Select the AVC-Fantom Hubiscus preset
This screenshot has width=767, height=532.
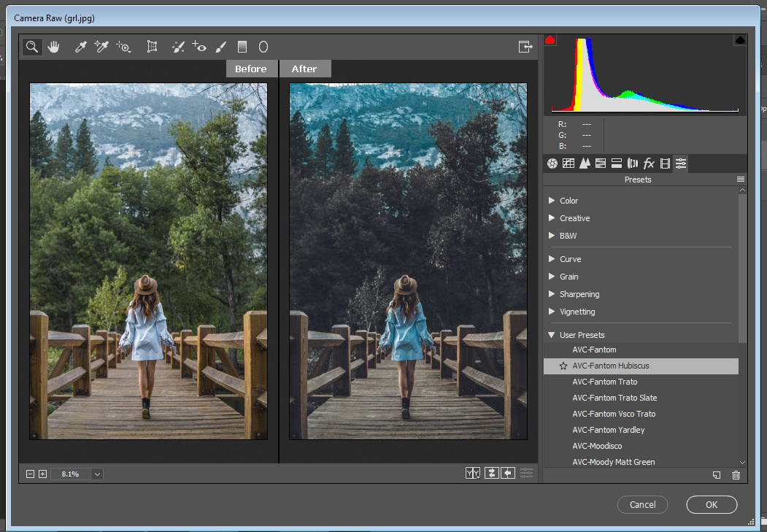point(641,366)
